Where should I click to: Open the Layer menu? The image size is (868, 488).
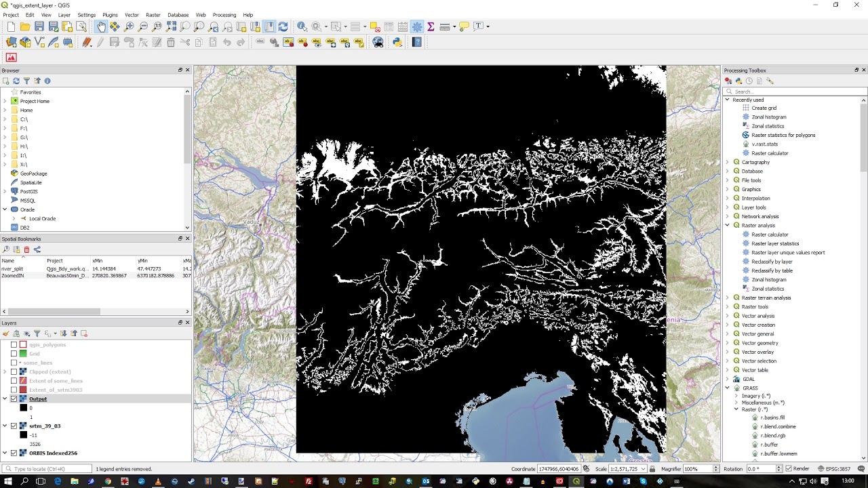(64, 15)
